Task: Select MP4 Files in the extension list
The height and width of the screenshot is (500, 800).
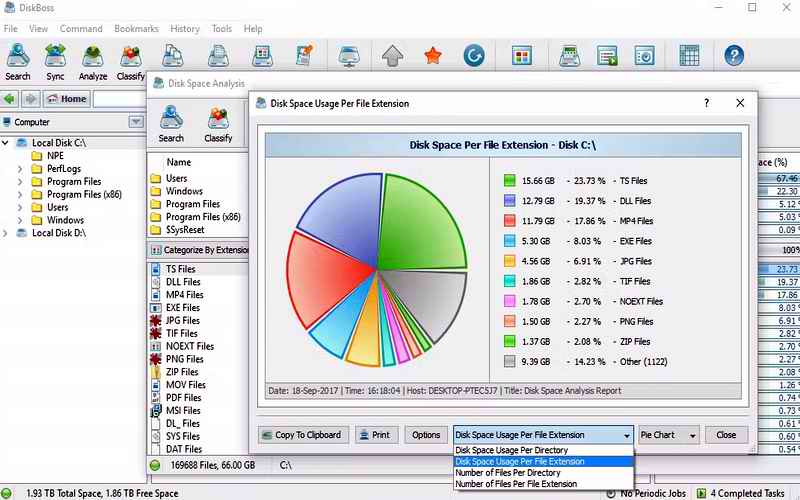Action: [x=184, y=295]
